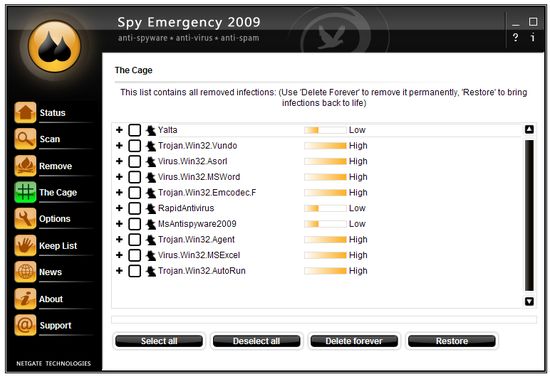Open help question mark icon
Viewport: 550px width, 379px height.
(x=515, y=37)
